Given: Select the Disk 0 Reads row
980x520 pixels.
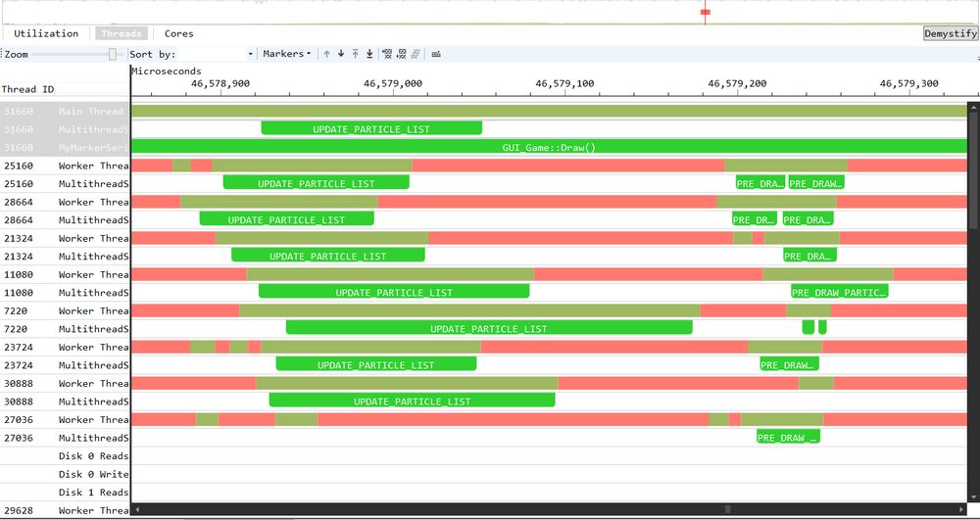Looking at the screenshot, I should coord(65,455).
